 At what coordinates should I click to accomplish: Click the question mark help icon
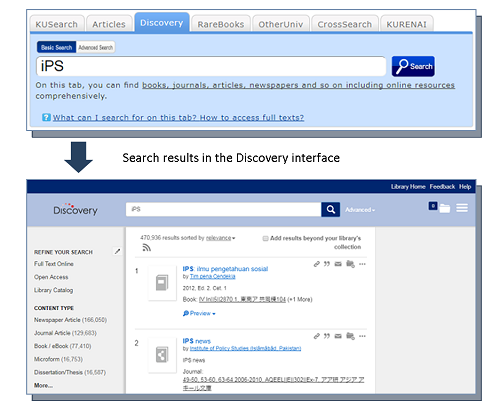coord(46,117)
